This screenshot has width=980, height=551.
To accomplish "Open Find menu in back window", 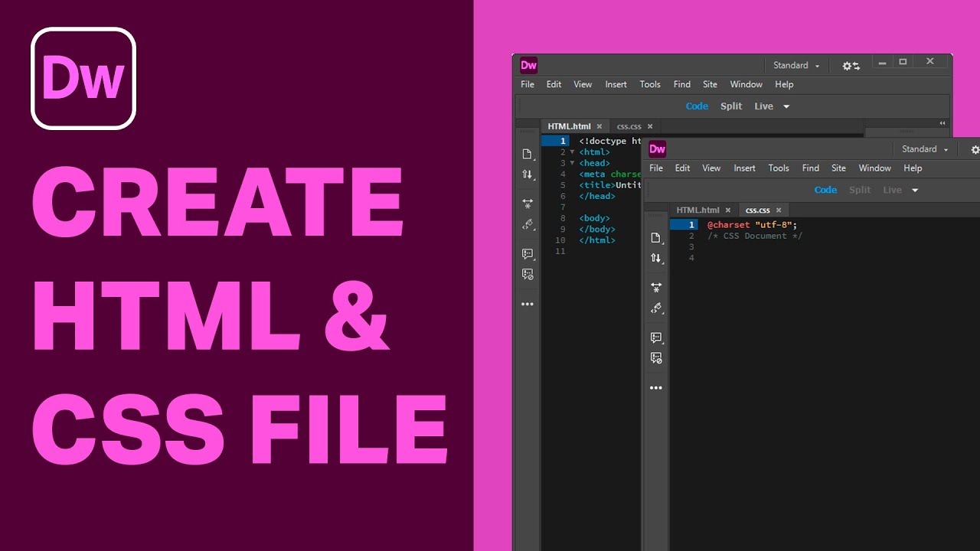I will point(681,85).
